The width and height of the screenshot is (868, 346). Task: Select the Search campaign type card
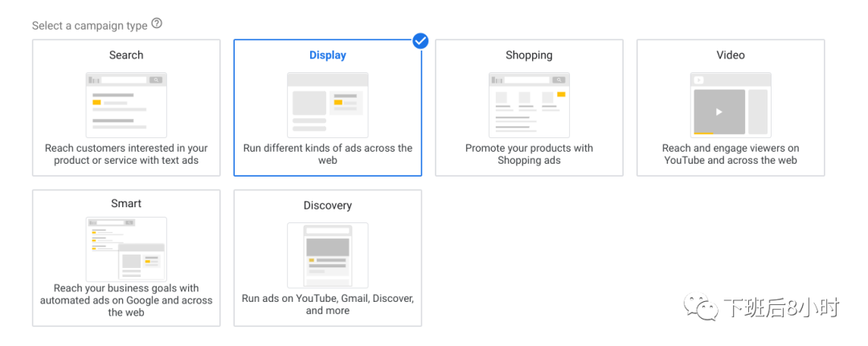pyautogui.click(x=126, y=108)
